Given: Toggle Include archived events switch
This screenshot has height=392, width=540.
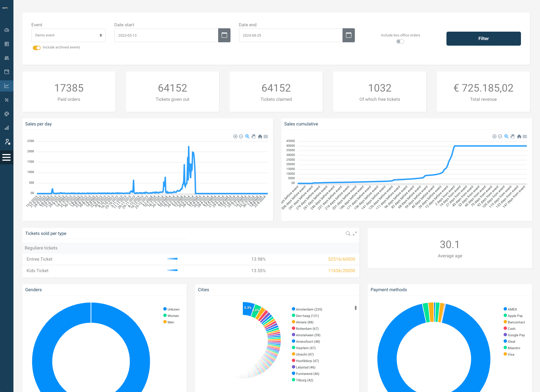Looking at the screenshot, I should 37,48.
